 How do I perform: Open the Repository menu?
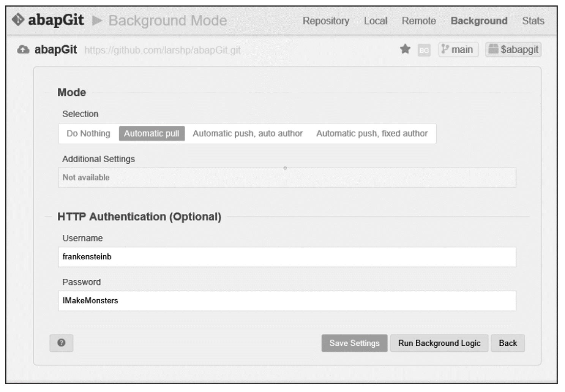click(x=326, y=21)
